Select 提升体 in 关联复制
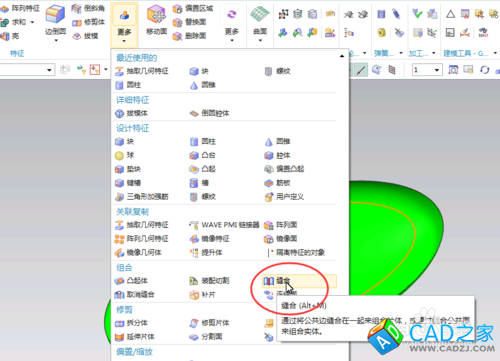Image resolution: width=500 pixels, height=361 pixels. (x=206, y=253)
